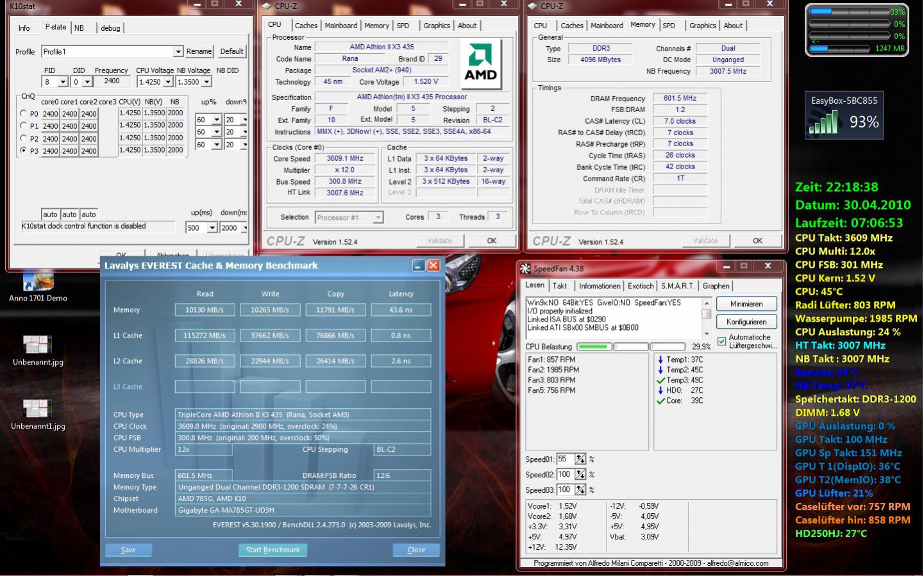
Task: Click the Speed01 value field showing 55
Action: [566, 459]
